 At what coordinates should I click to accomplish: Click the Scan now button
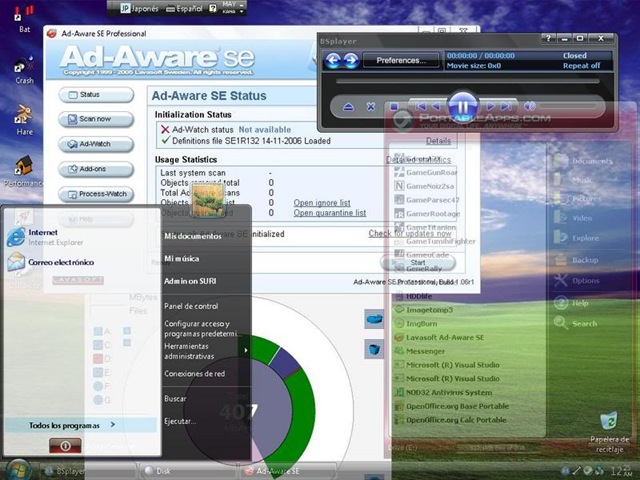tap(96, 119)
